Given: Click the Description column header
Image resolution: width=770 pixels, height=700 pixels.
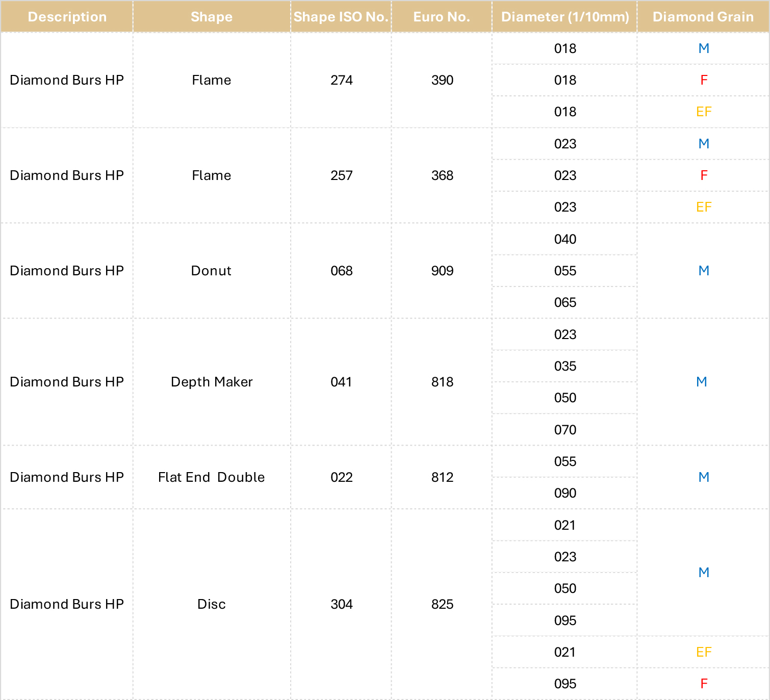Looking at the screenshot, I should tap(67, 17).
